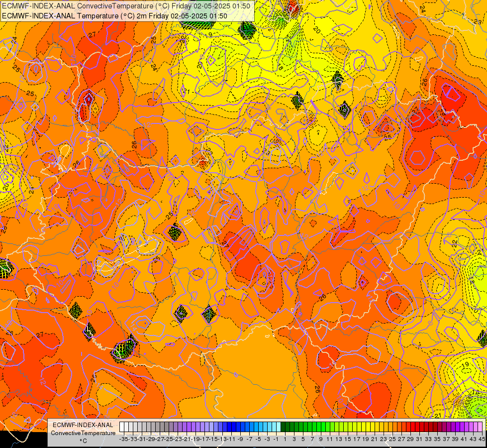487x448 pixels.
Task: Click the -11 legend scale value
Action: pos(231,439)
